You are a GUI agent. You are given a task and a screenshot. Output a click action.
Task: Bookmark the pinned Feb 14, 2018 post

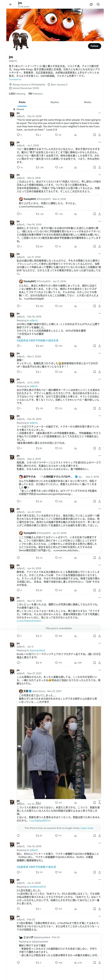(95, 135)
